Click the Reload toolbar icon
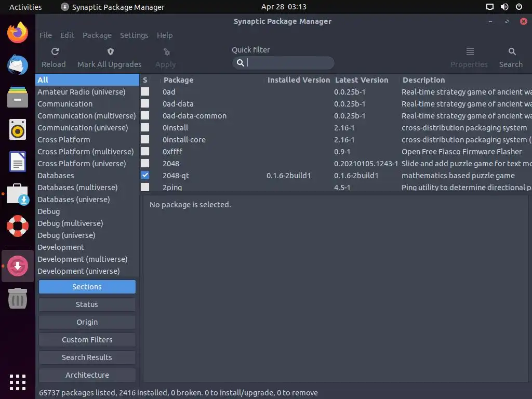532x399 pixels. [55, 51]
